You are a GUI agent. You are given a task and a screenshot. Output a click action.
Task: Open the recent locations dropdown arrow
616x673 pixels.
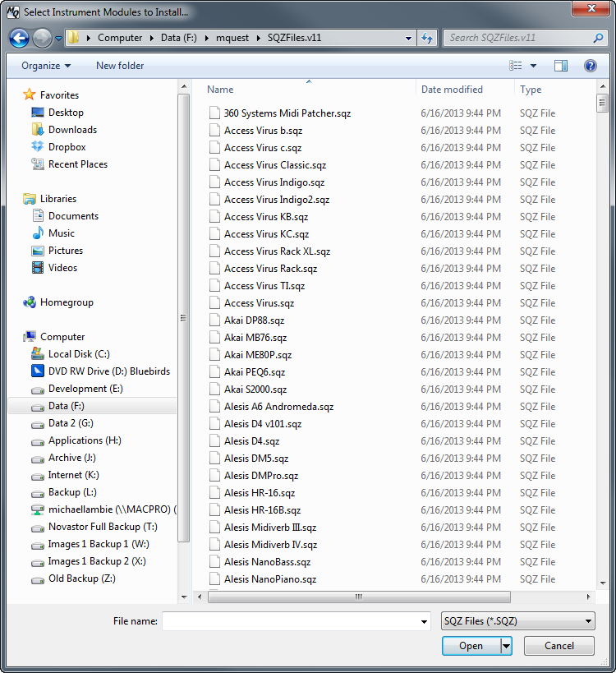(x=59, y=38)
